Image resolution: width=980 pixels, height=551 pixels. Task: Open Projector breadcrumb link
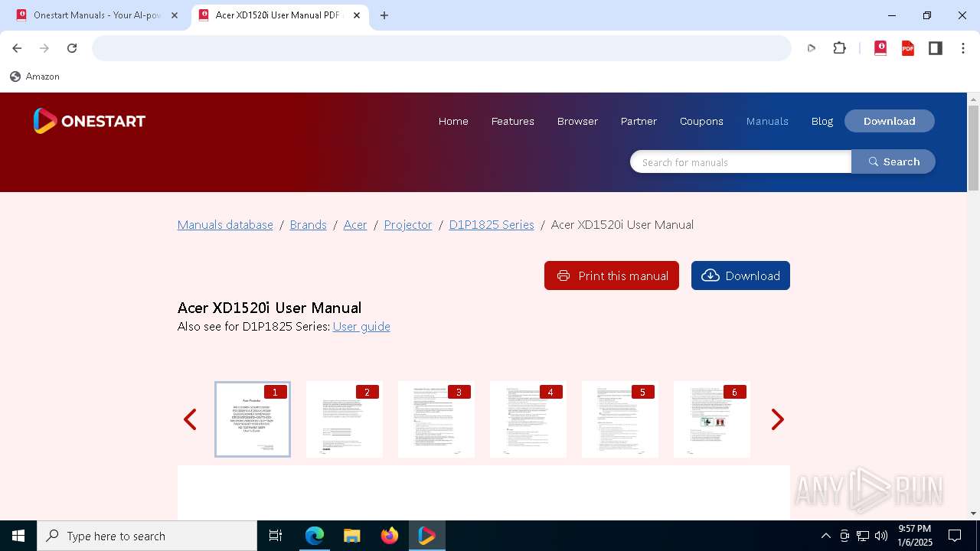coord(408,224)
